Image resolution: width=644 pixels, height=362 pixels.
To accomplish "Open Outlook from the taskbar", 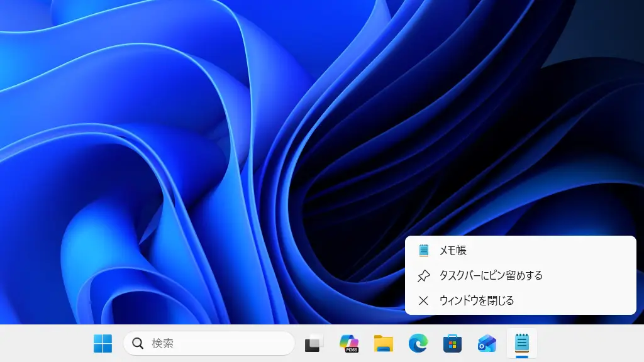I will point(487,343).
